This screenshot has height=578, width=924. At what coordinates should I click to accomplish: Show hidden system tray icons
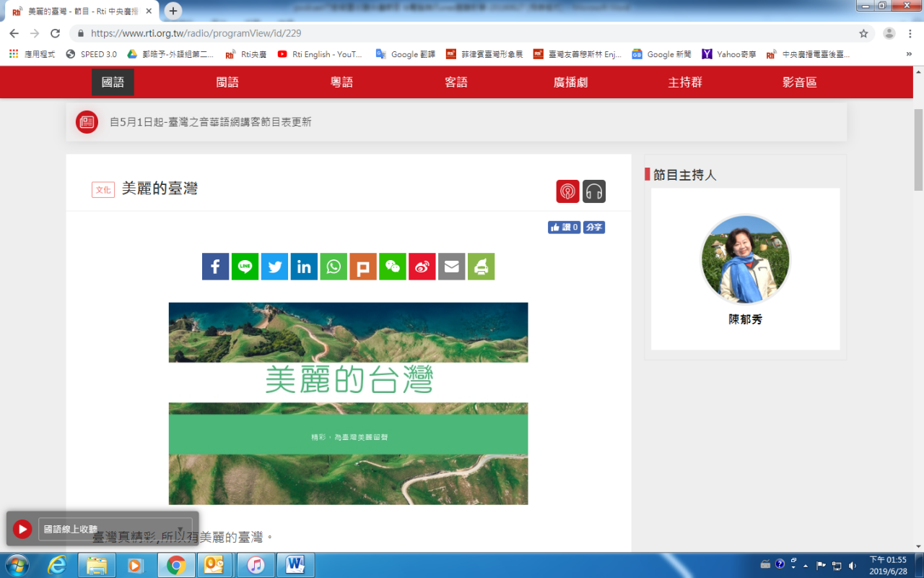806,565
